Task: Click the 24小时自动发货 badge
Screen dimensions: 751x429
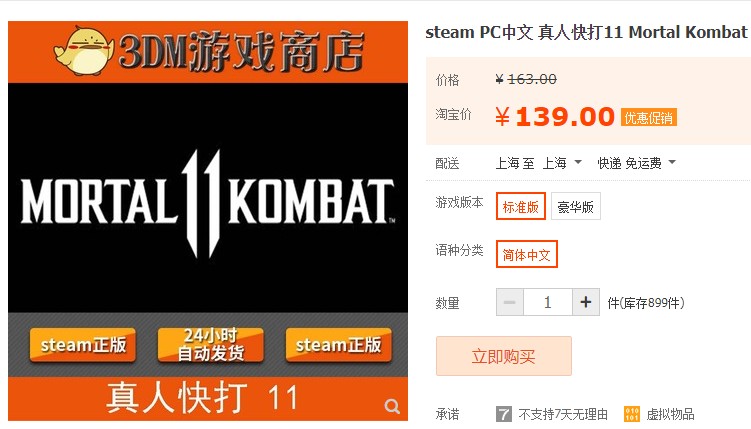Action: (211, 345)
